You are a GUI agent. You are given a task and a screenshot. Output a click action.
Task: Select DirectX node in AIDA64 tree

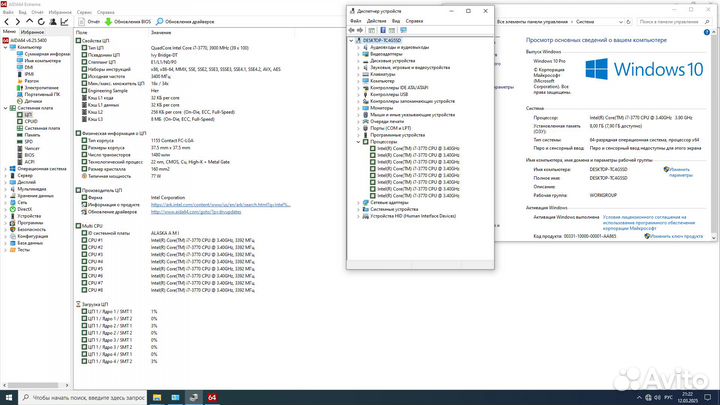tap(24, 209)
